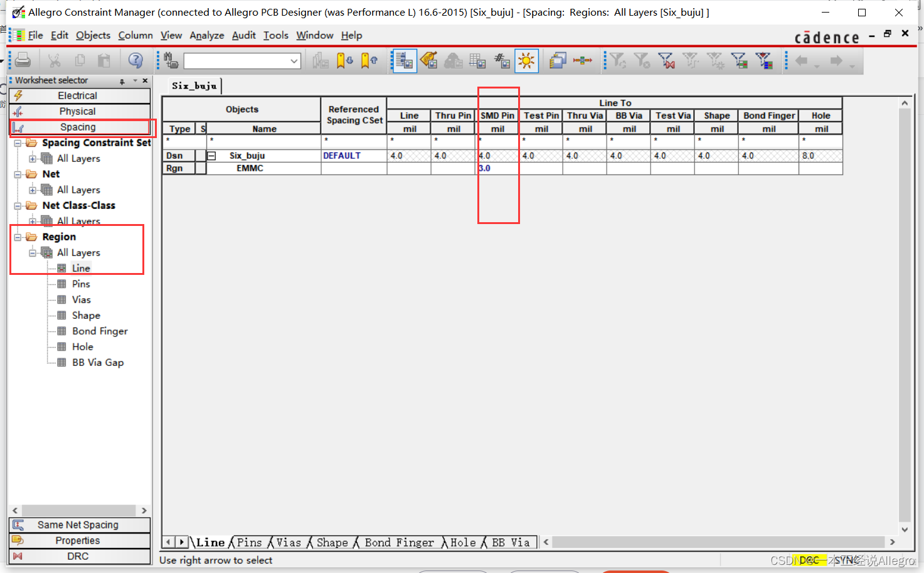Click the previous bookmark icon with up arrow

369,60
